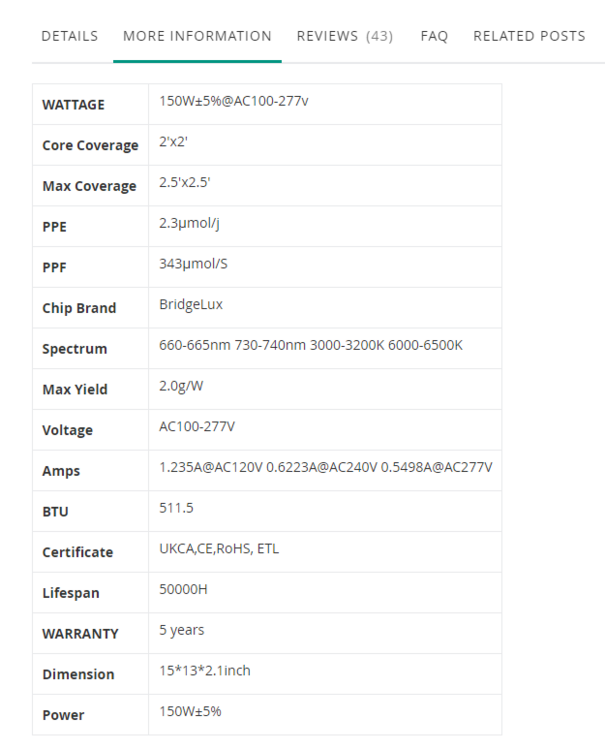605x750 pixels.
Task: Open the FAQ tab
Action: [434, 36]
